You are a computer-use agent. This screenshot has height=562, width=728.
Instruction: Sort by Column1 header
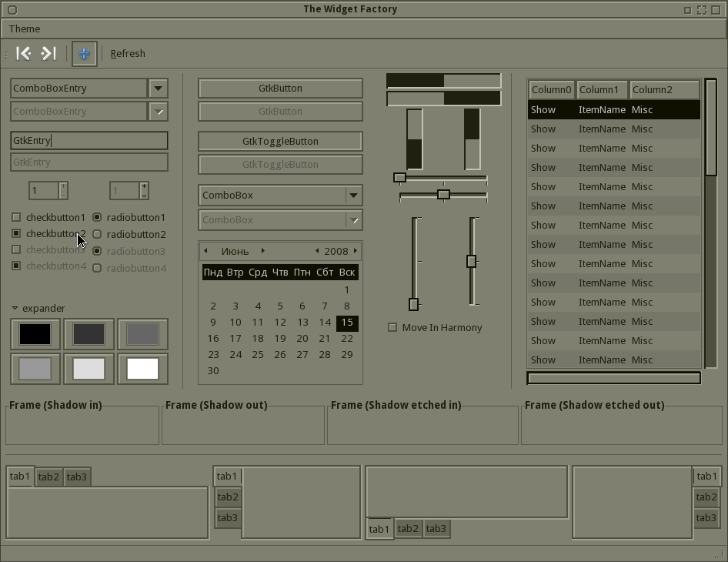click(x=603, y=89)
